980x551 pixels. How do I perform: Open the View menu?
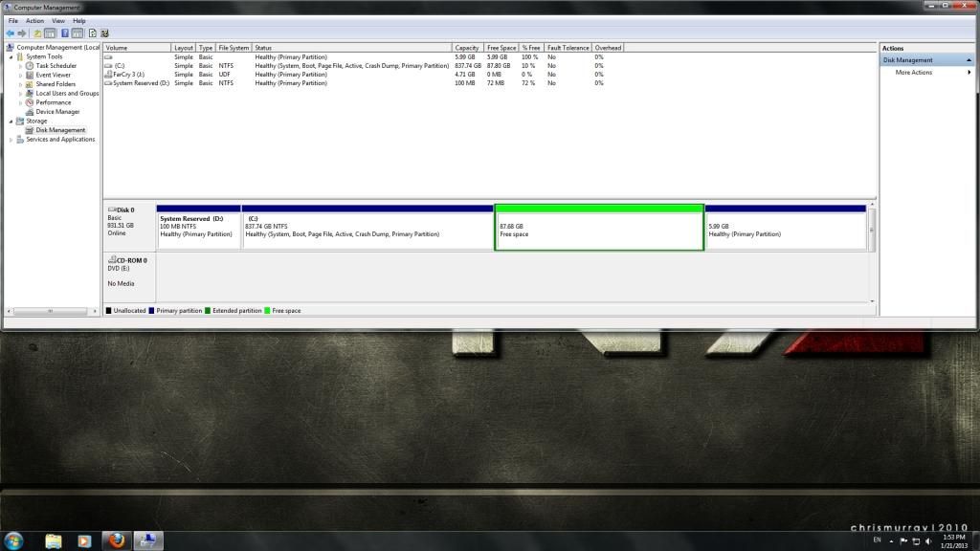pos(58,21)
